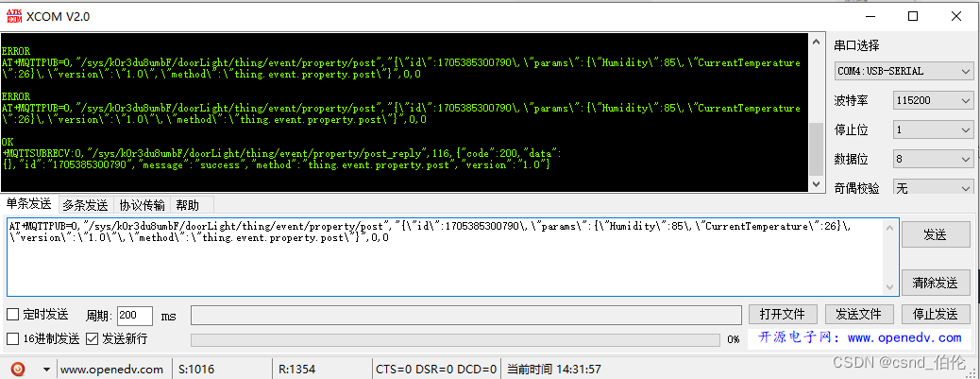Switch to the 多条发送 tab
The width and height of the screenshot is (980, 379).
pos(86,205)
